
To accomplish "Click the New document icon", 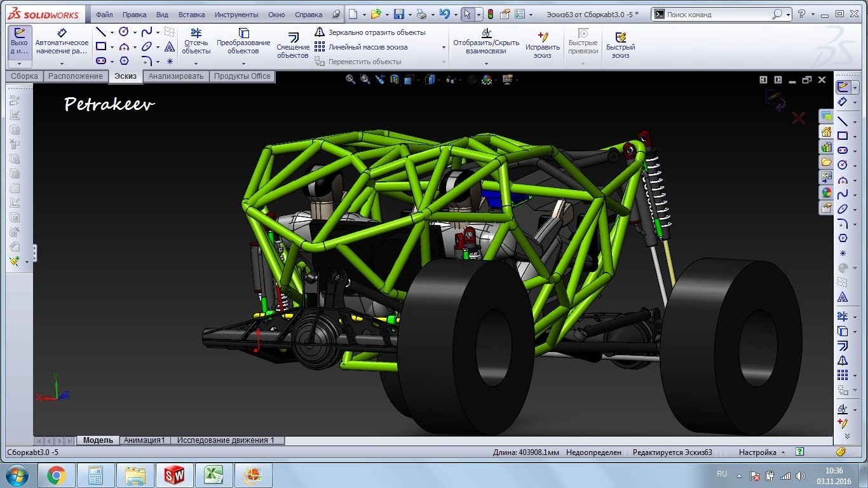I will (x=353, y=14).
